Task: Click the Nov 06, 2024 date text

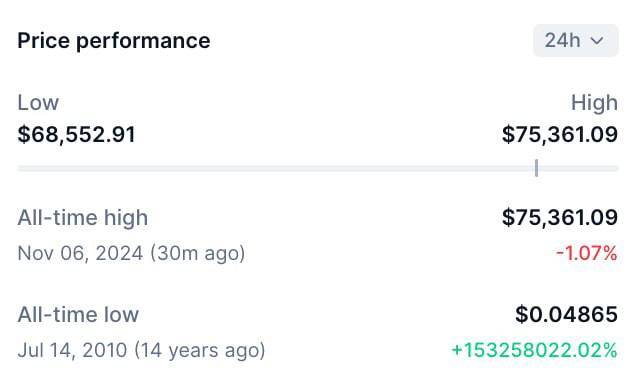Action: [80, 253]
